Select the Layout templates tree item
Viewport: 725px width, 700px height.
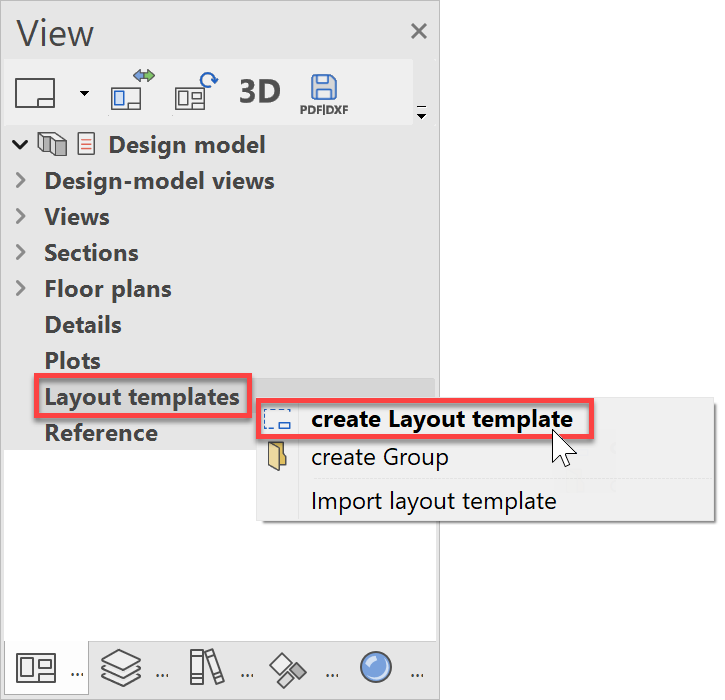pos(142,397)
